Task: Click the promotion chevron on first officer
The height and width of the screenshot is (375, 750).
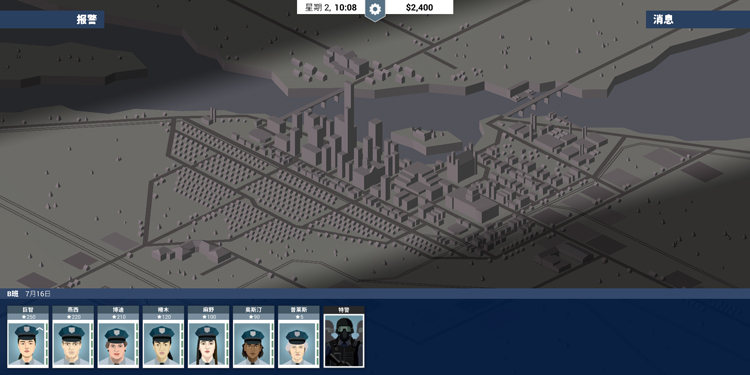Action: (x=40, y=329)
